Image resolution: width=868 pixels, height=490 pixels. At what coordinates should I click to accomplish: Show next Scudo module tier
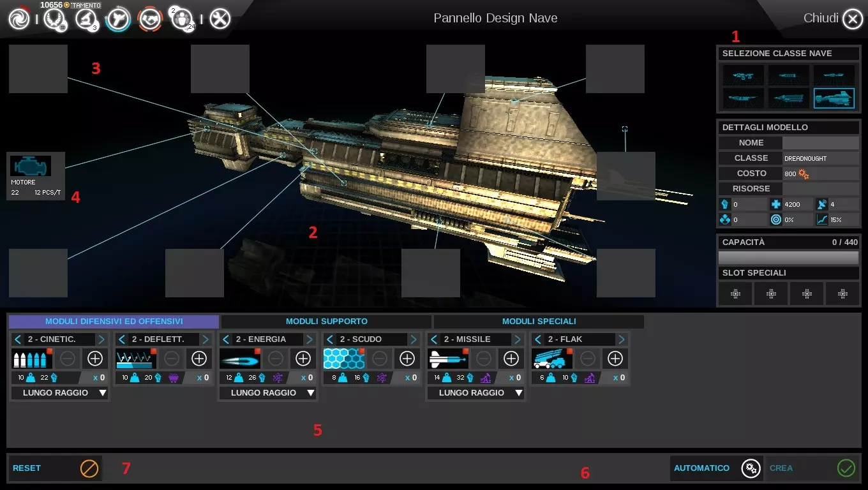[x=413, y=339]
